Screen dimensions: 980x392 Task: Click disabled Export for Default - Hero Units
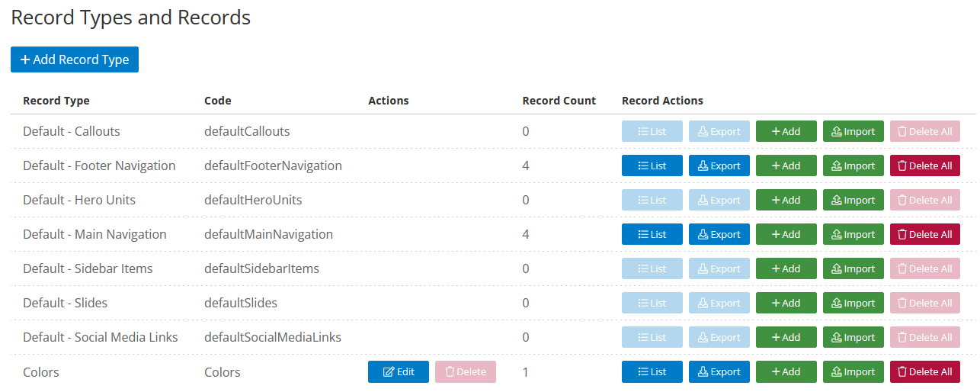click(719, 200)
